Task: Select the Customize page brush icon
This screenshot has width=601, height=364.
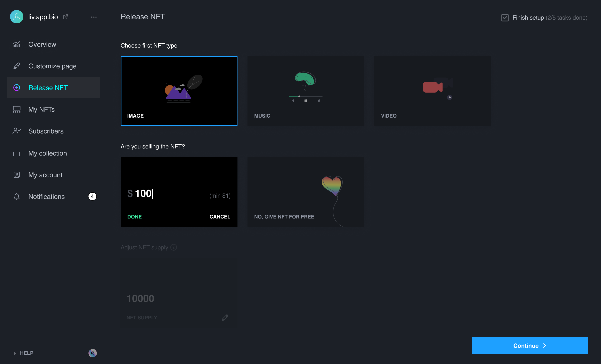Action: click(16, 66)
